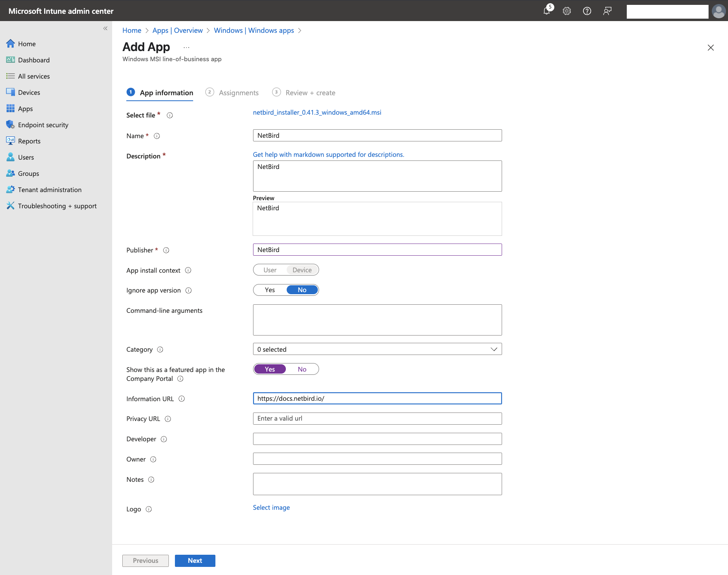Viewport: 728px width, 575px height.
Task: Click the help question mark icon
Action: (587, 11)
